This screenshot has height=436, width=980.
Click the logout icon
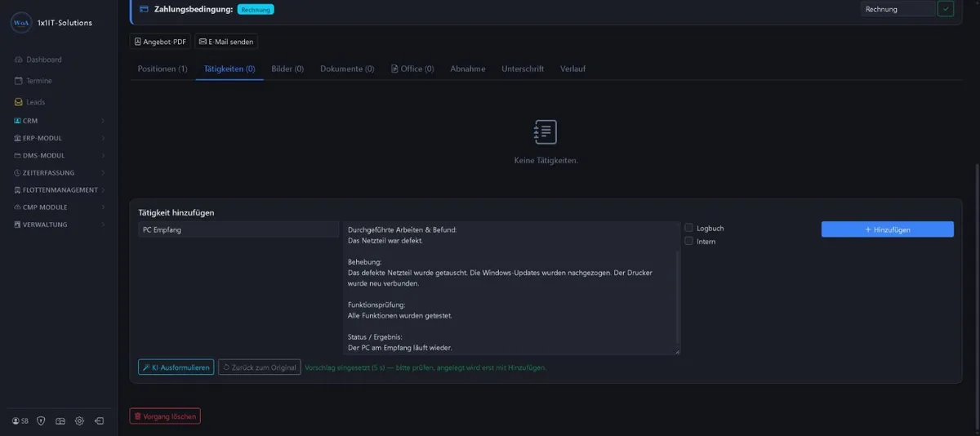tap(99, 421)
